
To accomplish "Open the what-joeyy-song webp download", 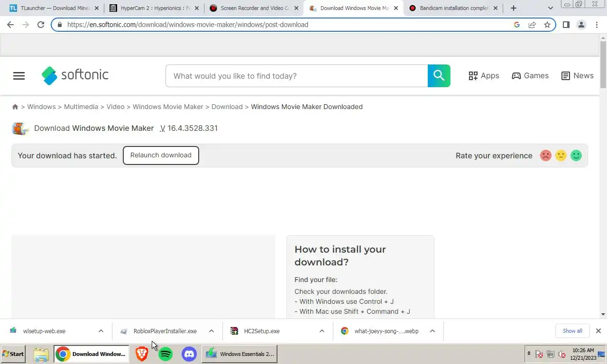I will coord(386,331).
